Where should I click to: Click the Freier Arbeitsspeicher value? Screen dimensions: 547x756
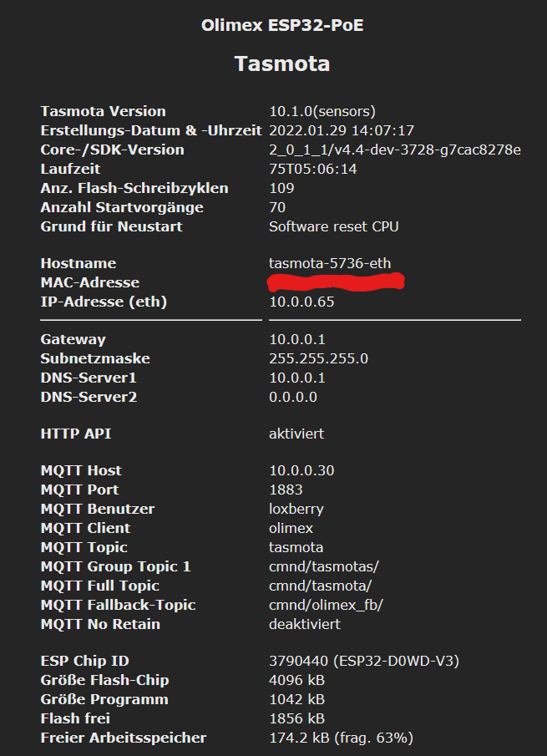point(341,738)
